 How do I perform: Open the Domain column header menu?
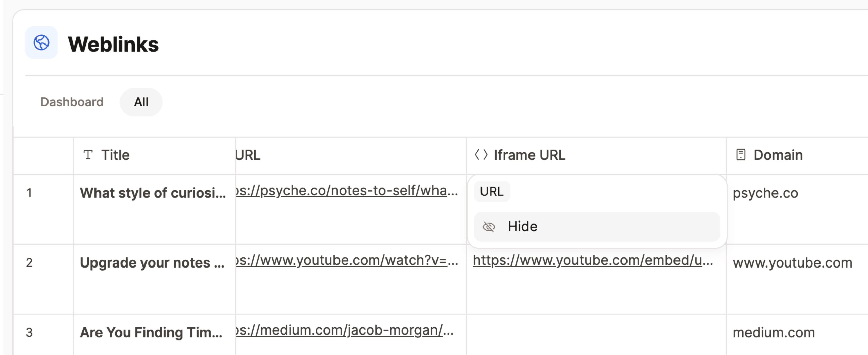tap(778, 155)
